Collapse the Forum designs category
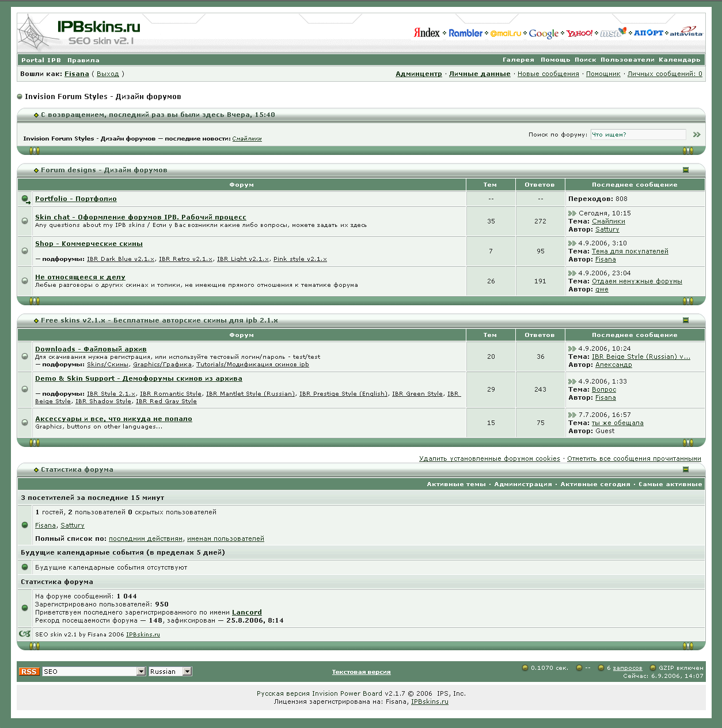Viewport: 722px width, 728px height. point(685,170)
